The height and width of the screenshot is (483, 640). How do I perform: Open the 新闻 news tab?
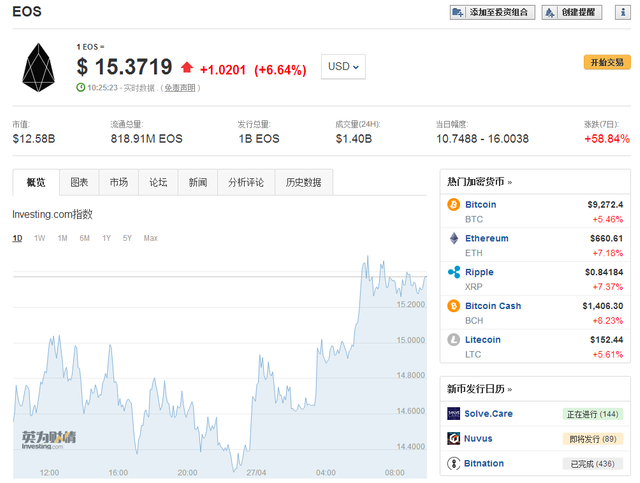click(198, 183)
